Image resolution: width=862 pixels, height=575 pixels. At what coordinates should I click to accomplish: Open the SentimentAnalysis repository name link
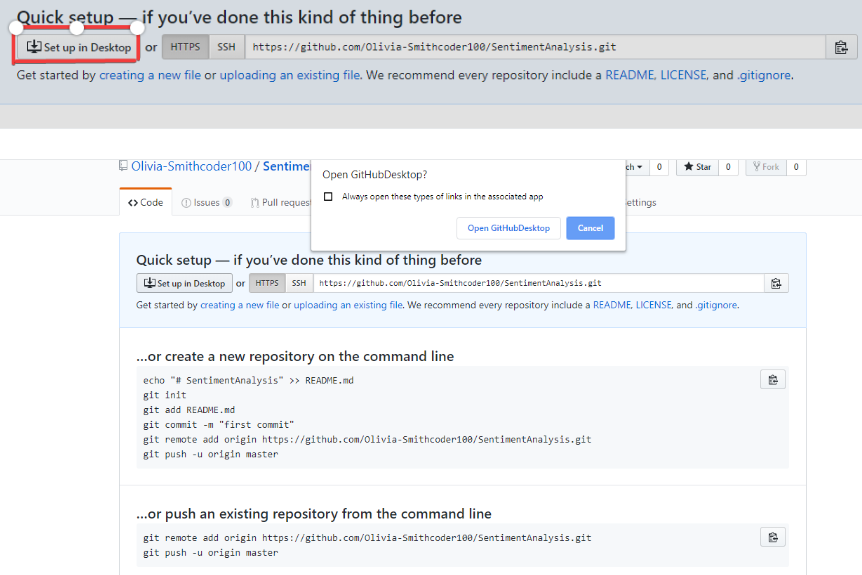[x=286, y=166]
